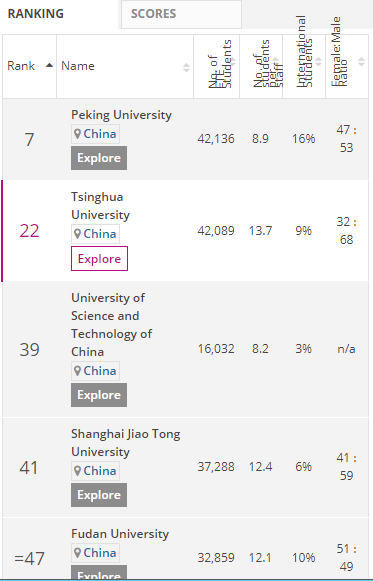Switch to the SCORES tab
The width and height of the screenshot is (373, 581).
pos(181,14)
